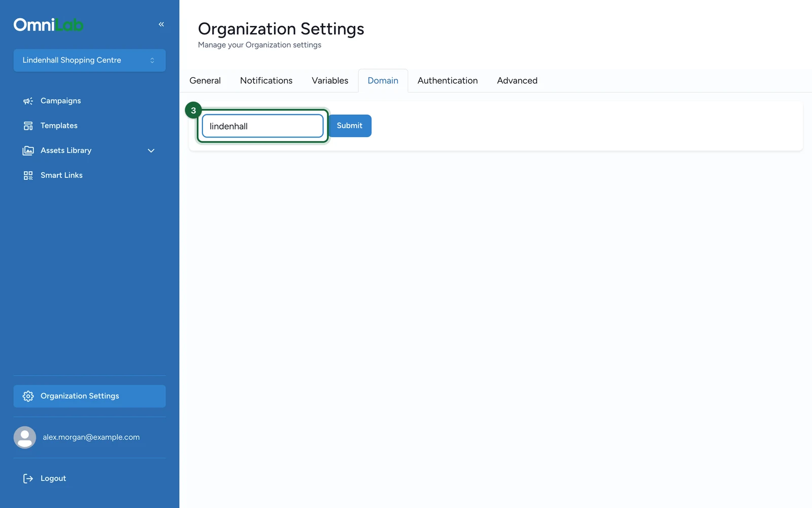Select the Authentication tab
The width and height of the screenshot is (812, 508).
click(x=448, y=81)
